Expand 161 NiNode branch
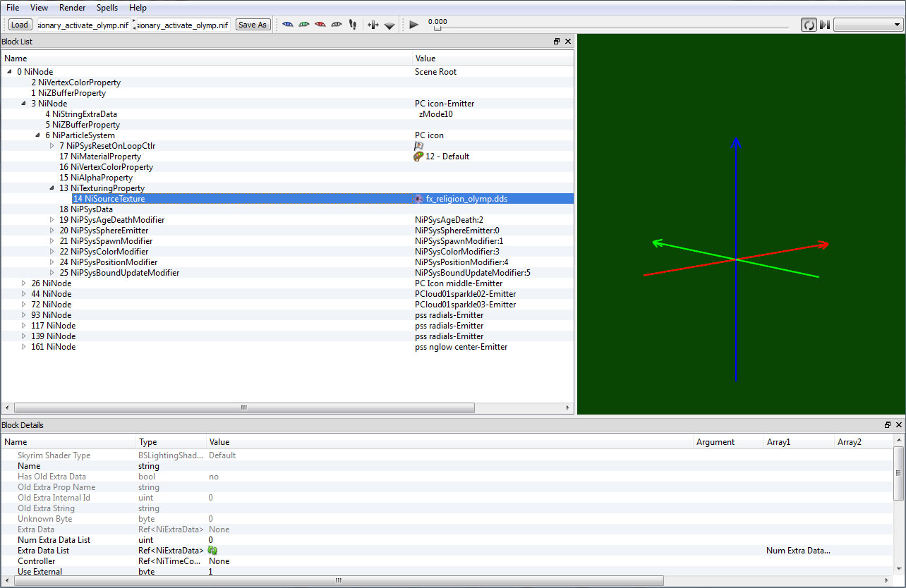Image resolution: width=906 pixels, height=588 pixels. pos(23,347)
